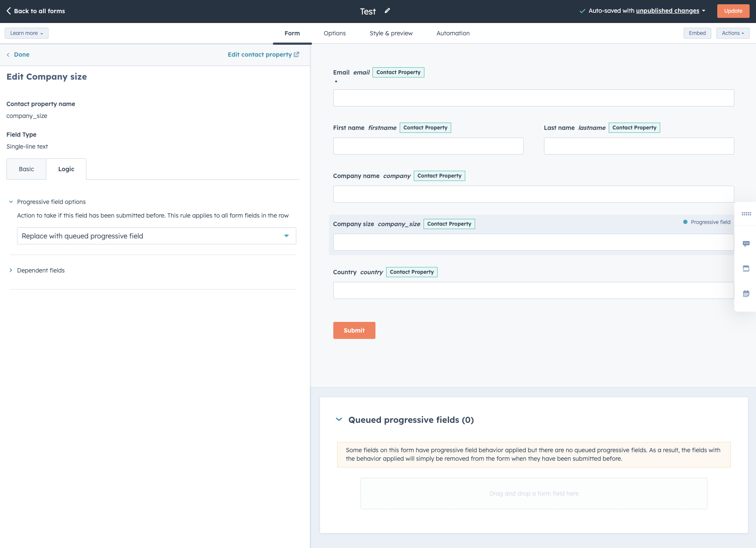Open the Style & preview tab

pos(391,33)
